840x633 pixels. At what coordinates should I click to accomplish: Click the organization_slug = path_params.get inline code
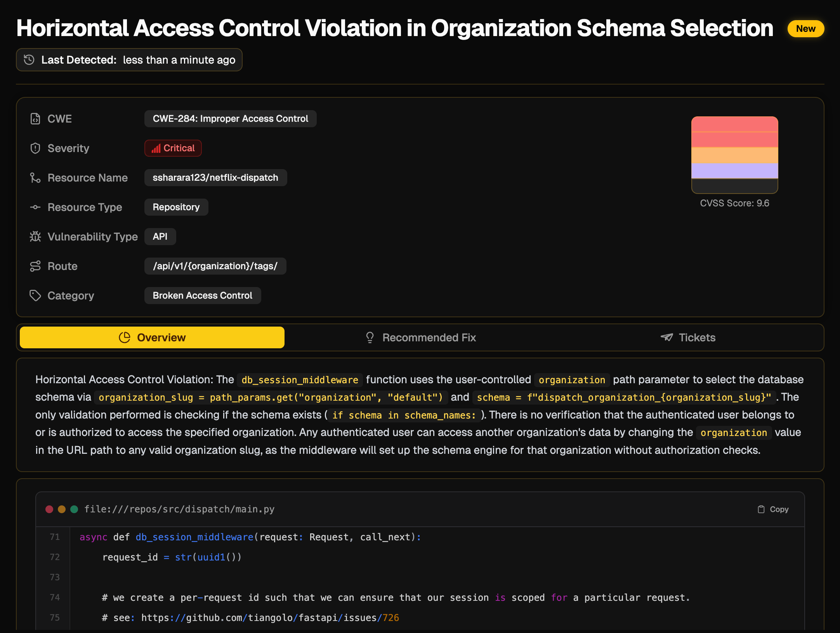(x=271, y=397)
